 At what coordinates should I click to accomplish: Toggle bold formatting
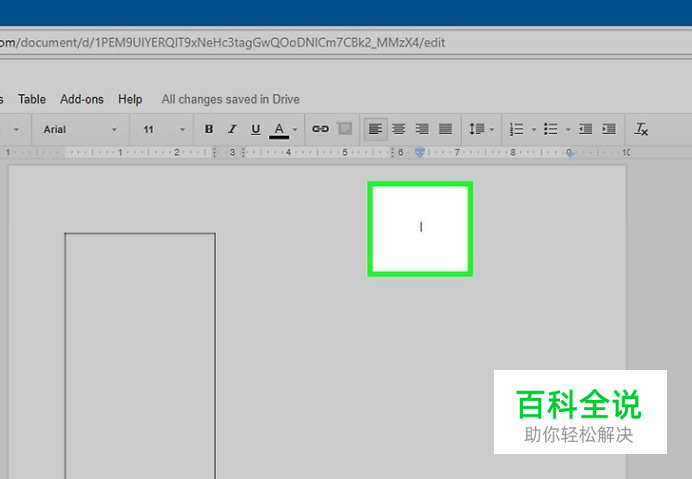(x=209, y=129)
